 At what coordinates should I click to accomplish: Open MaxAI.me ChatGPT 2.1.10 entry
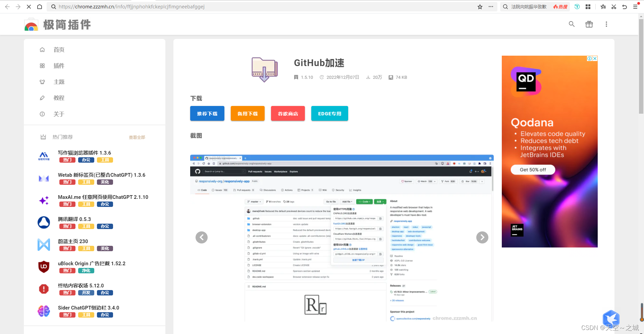click(x=103, y=197)
